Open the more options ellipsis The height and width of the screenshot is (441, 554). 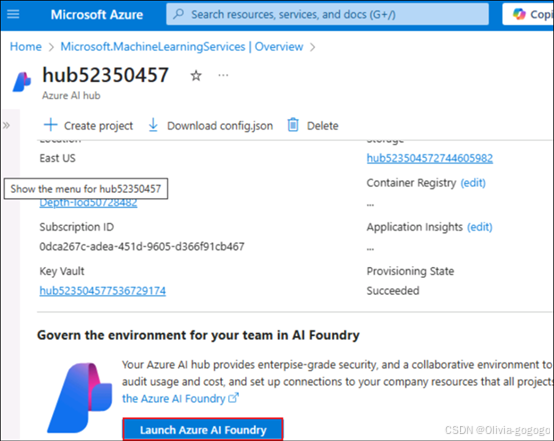point(223,75)
